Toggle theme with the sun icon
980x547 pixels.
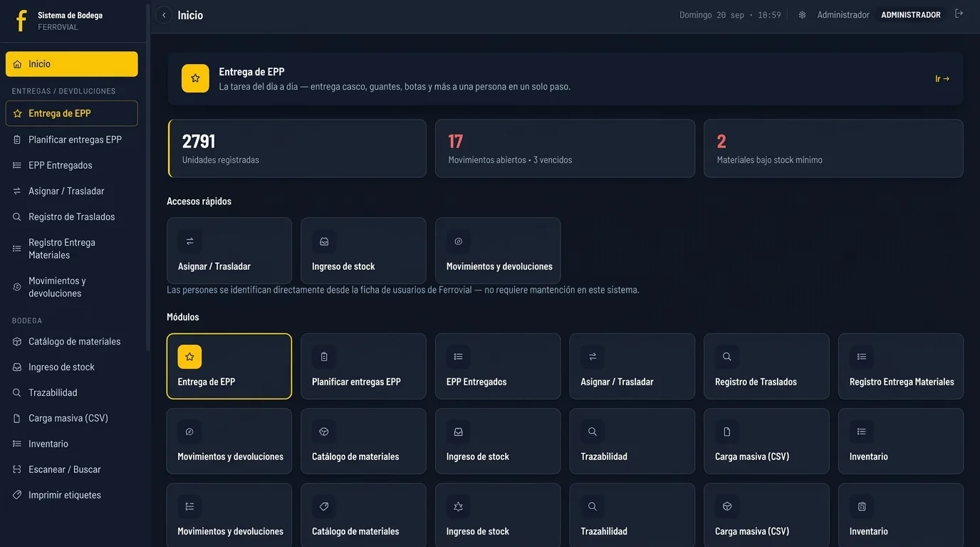click(802, 15)
